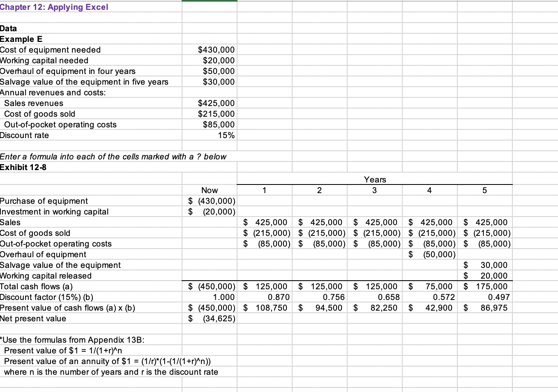Click the 20,000 working capital released cell
The height and width of the screenshot is (392, 558).
tap(485, 276)
